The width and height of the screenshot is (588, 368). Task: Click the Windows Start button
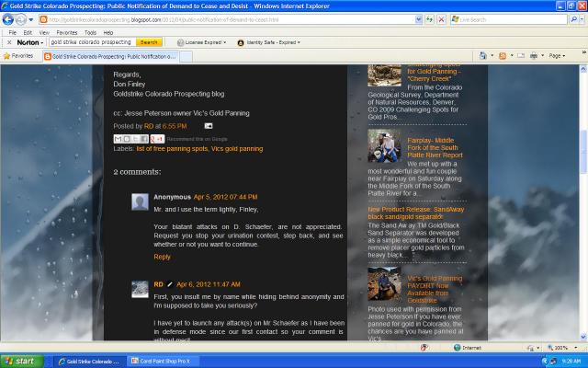22,362
